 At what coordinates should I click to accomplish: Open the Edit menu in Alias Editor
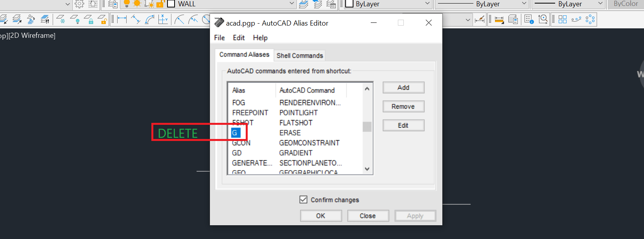tap(239, 38)
